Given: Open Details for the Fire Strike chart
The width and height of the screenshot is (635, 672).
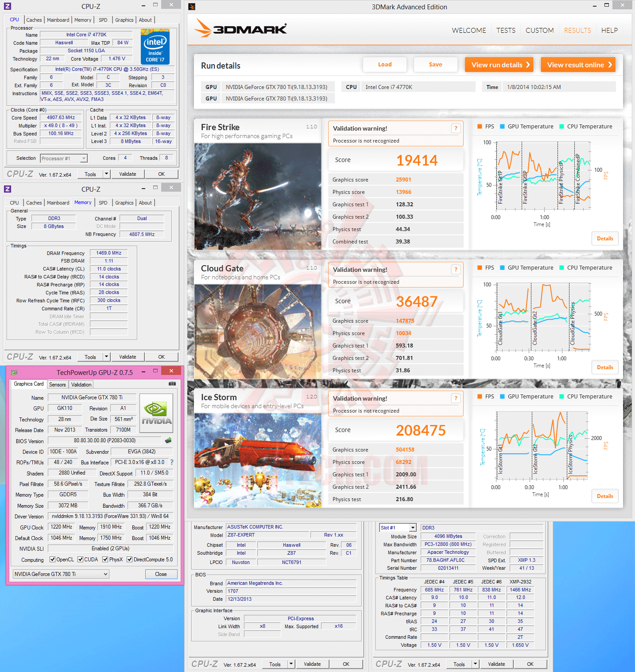Looking at the screenshot, I should [x=605, y=239].
